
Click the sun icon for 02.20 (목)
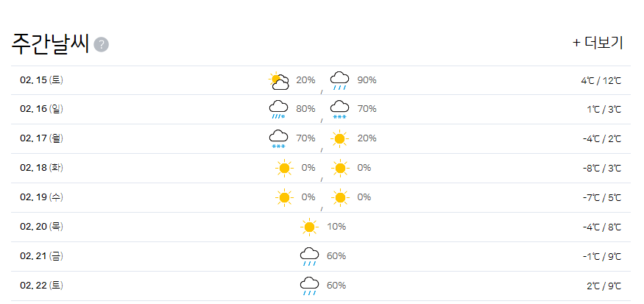point(309,227)
